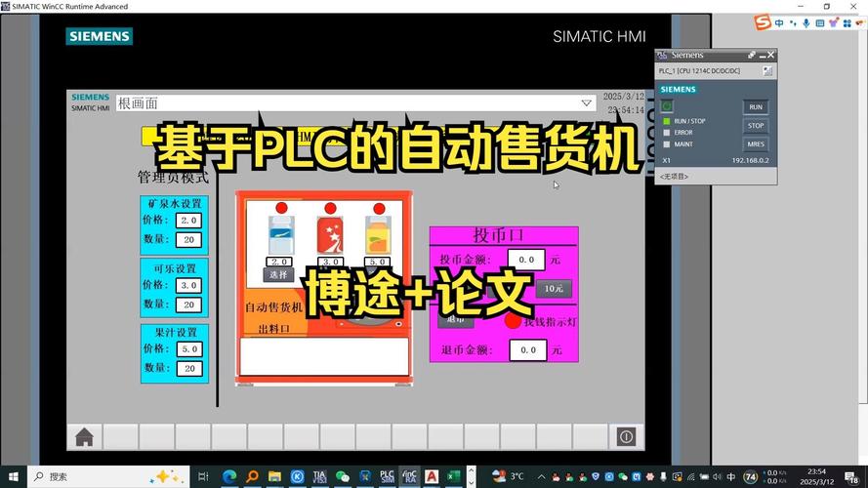This screenshot has height=488, width=868.
Task: Open Excel from taskbar
Action: click(454, 476)
